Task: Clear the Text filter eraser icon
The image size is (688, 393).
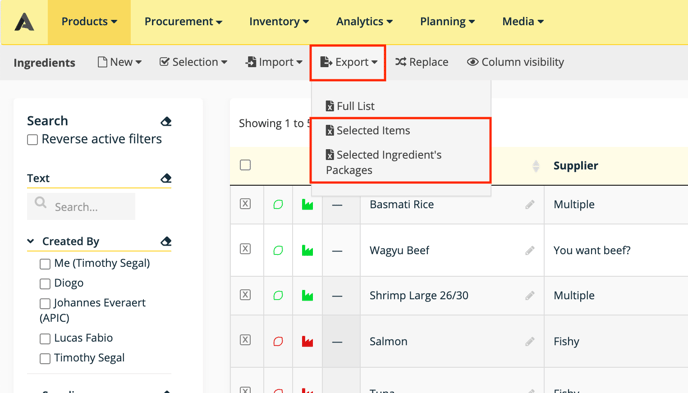Action: pyautogui.click(x=166, y=179)
